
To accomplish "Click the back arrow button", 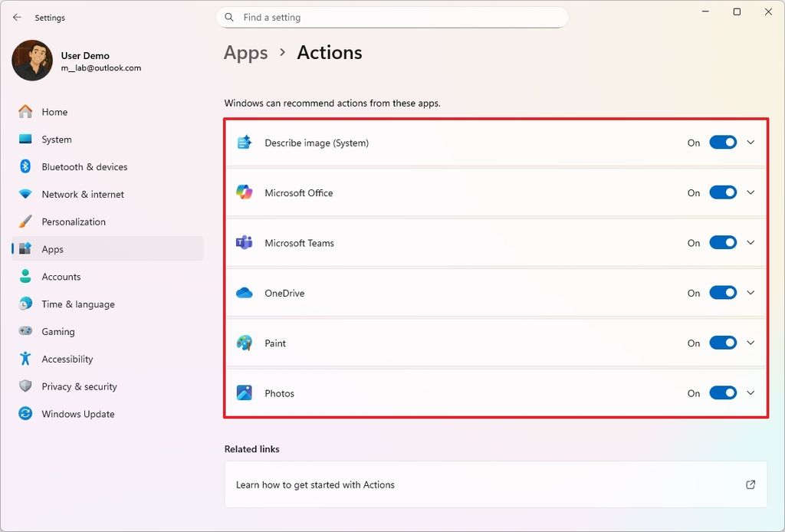I will pos(17,17).
